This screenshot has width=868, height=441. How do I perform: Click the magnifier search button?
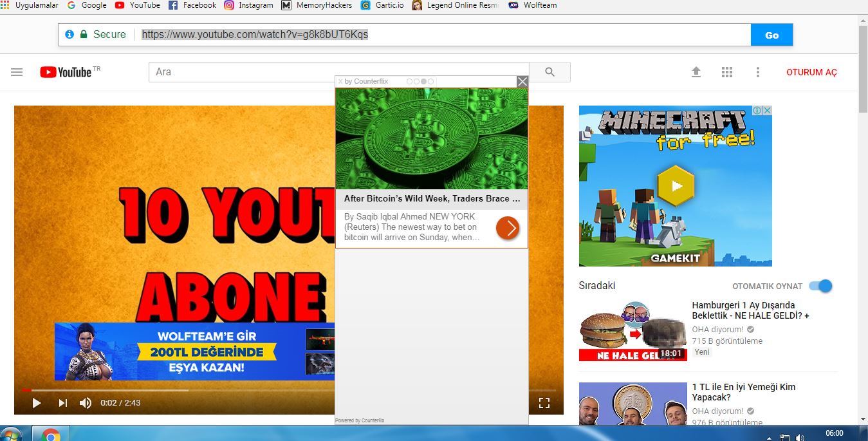549,72
